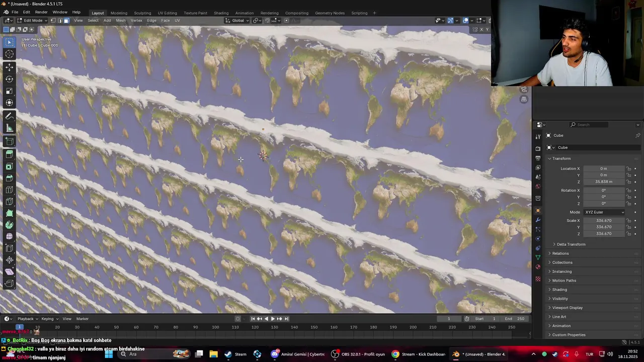Toggle the properties pin icon
Viewport: 644px width, 362px height.
tap(637, 135)
